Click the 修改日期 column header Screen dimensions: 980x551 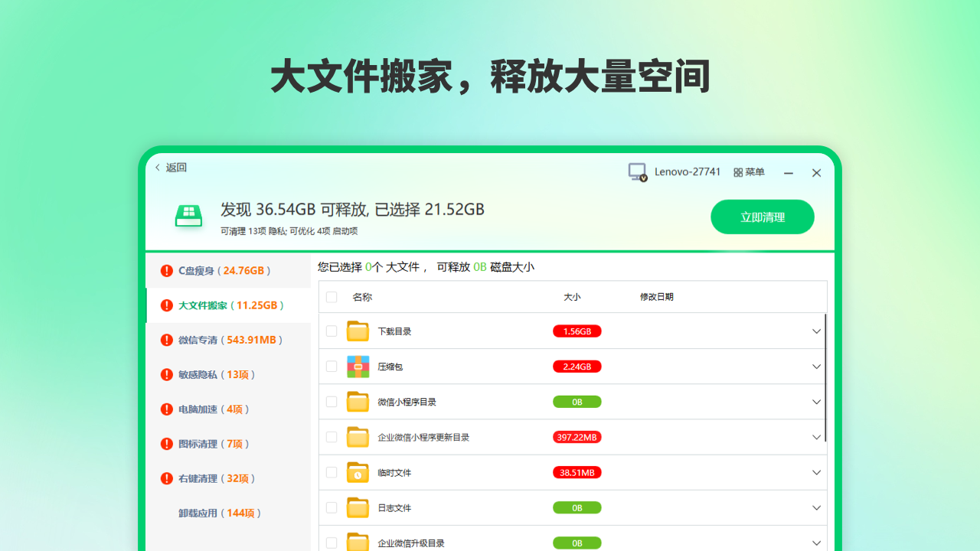pos(657,297)
